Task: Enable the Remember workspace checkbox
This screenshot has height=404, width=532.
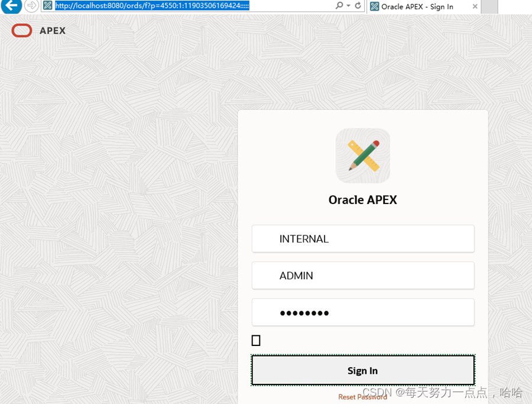Action: 256,340
